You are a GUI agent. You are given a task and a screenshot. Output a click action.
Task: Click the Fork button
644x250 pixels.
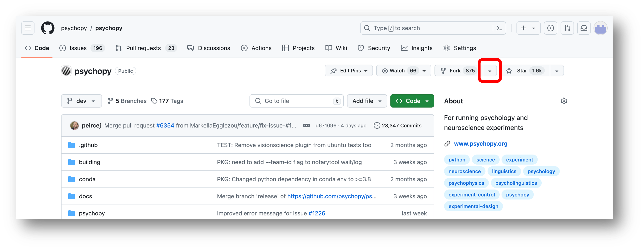(x=458, y=71)
